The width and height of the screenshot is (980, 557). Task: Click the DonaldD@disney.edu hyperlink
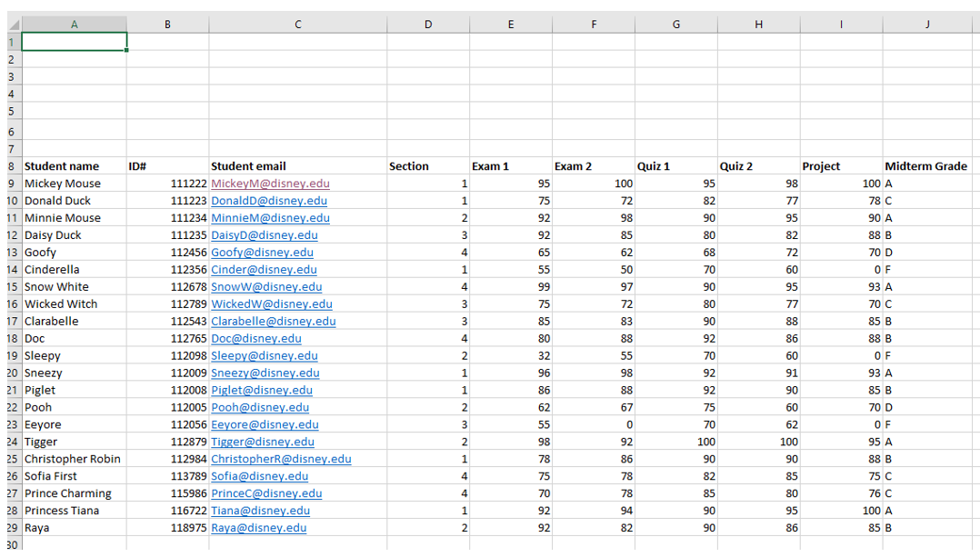tap(269, 201)
